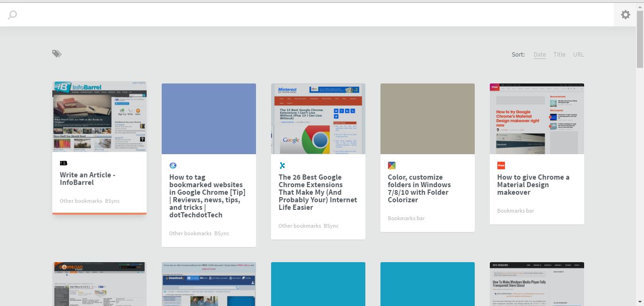
Task: Click the search magnifier icon
Action: tap(13, 15)
